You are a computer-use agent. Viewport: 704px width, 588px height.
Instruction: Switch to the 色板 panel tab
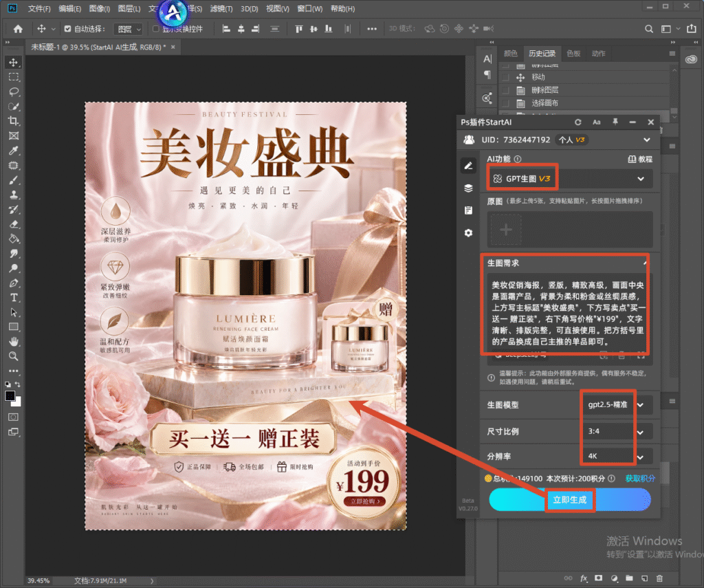point(573,54)
